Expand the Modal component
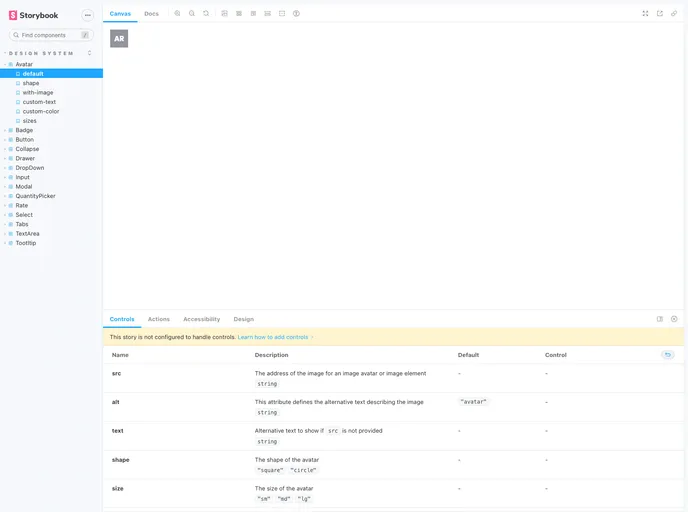 point(24,186)
